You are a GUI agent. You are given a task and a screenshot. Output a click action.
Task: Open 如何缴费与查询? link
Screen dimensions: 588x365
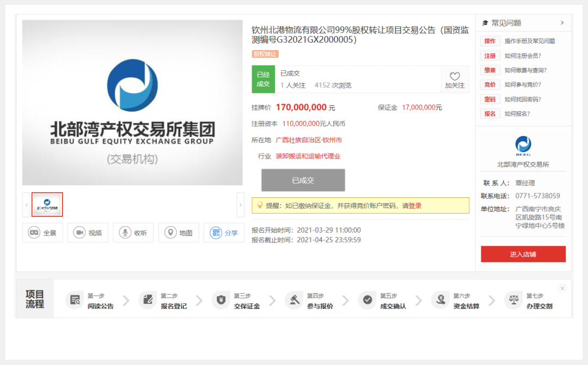coord(525,70)
